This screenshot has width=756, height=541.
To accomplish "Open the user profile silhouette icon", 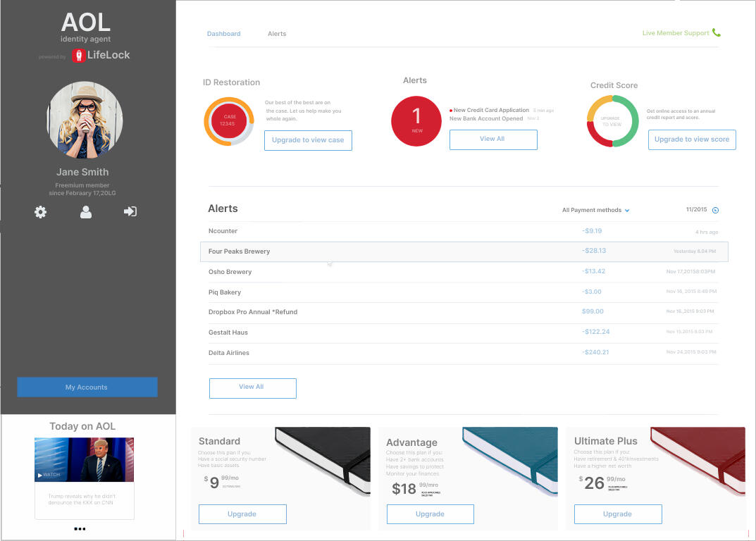I will 86,211.
